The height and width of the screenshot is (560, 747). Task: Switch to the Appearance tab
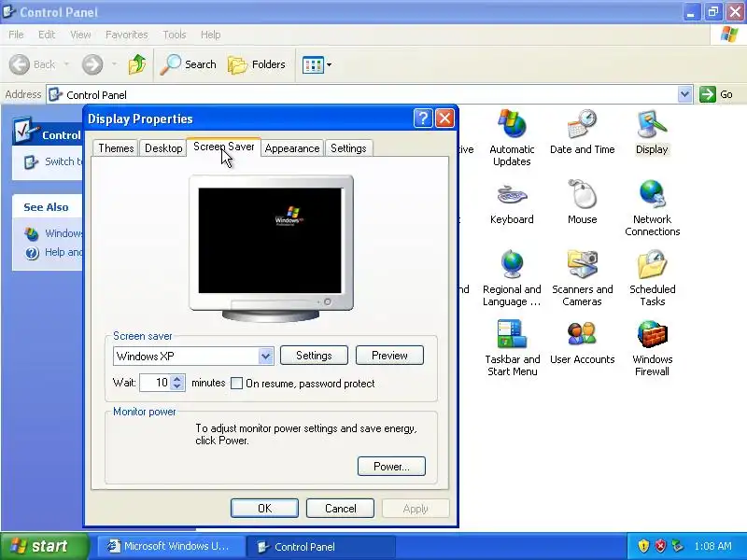coord(292,148)
